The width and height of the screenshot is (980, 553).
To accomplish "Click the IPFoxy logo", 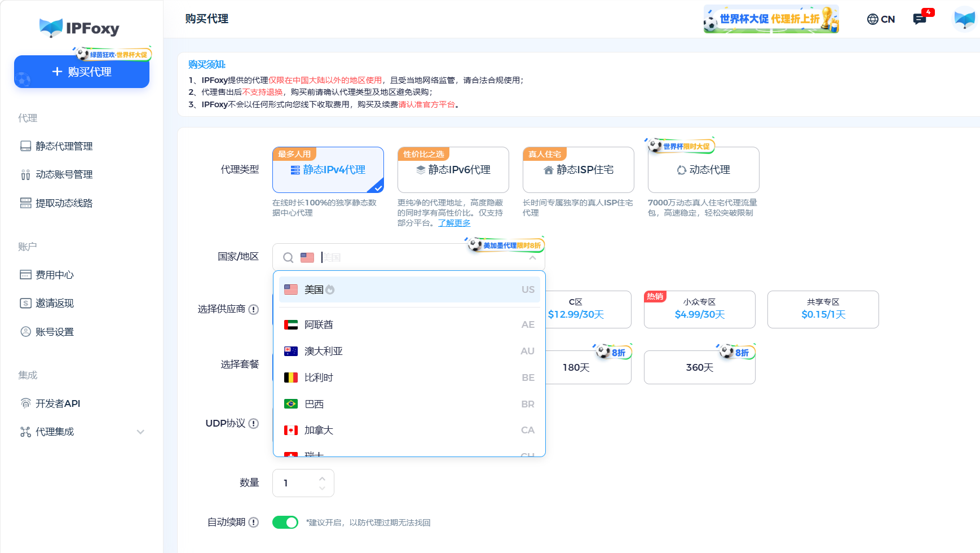I will [x=80, y=28].
